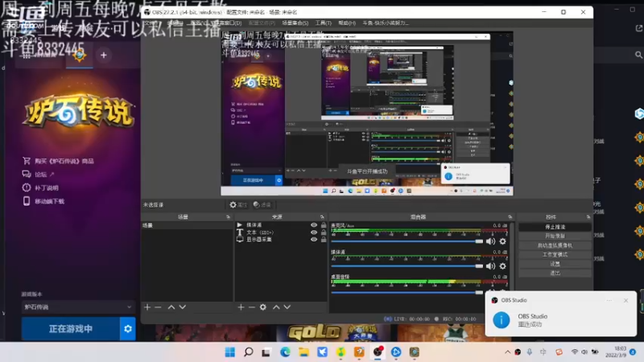The width and height of the screenshot is (644, 362).
Task: Click 开始录制 to start recording
Action: [555, 236]
